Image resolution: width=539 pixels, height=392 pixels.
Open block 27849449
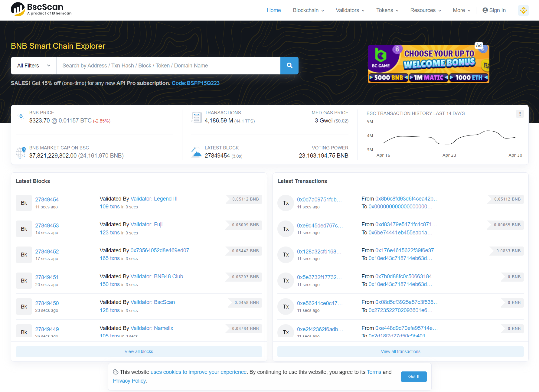47,329
